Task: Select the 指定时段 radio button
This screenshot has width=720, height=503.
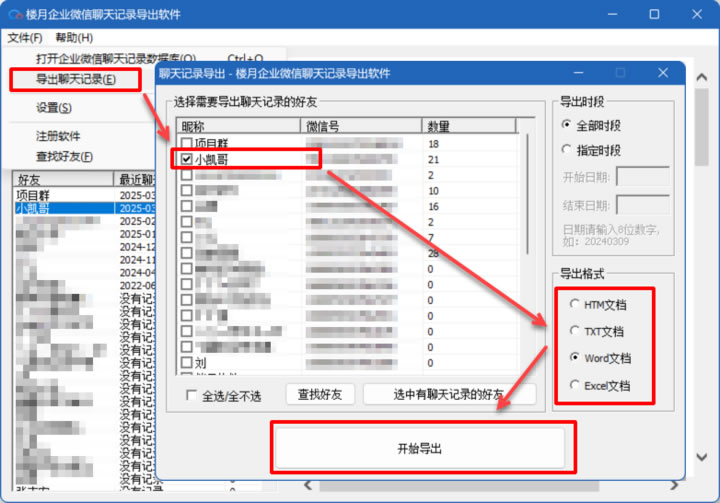Action: 567,149
